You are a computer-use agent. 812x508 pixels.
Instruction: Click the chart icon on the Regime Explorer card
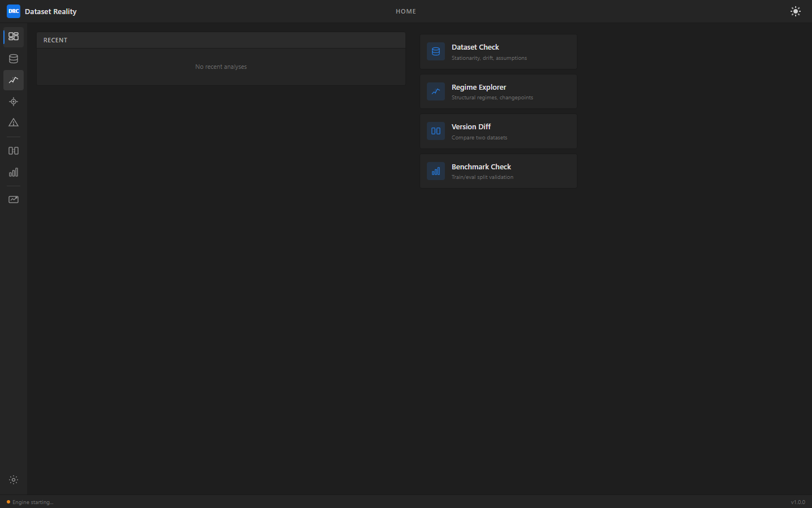point(435,91)
